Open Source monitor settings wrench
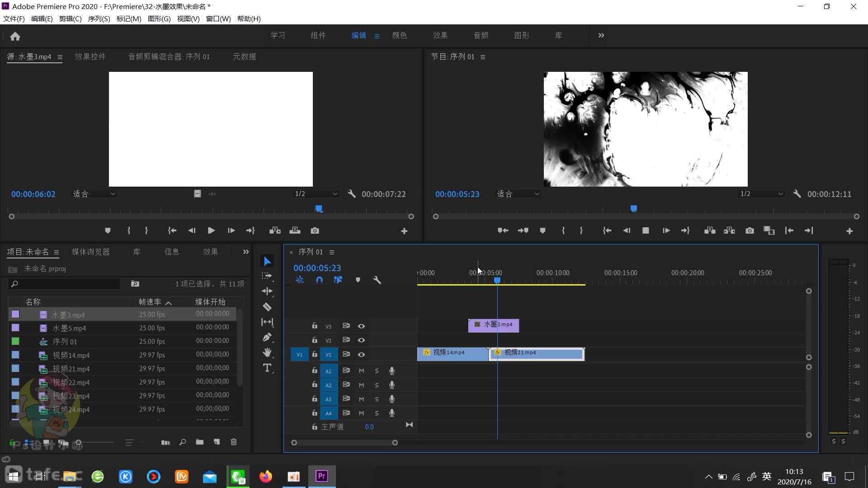The image size is (868, 488). tap(351, 194)
